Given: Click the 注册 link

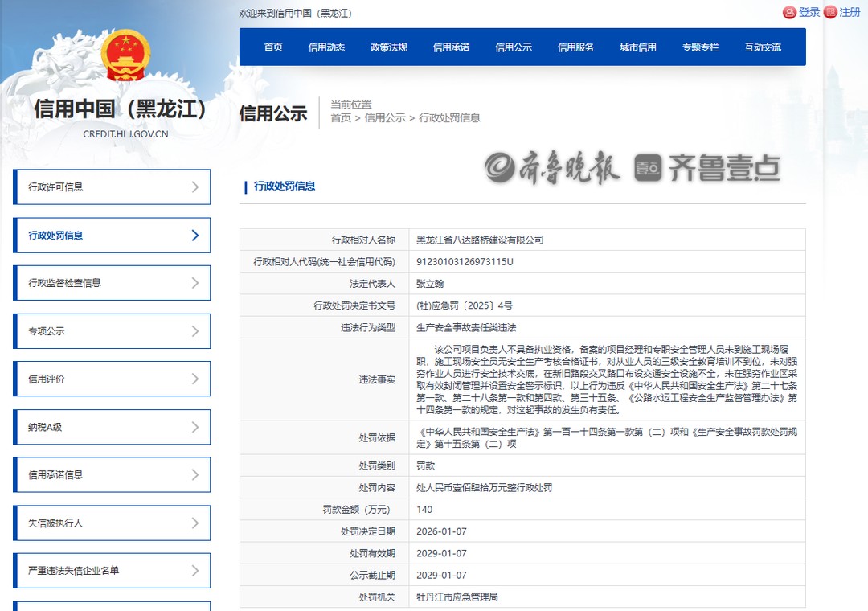Looking at the screenshot, I should (x=850, y=13).
